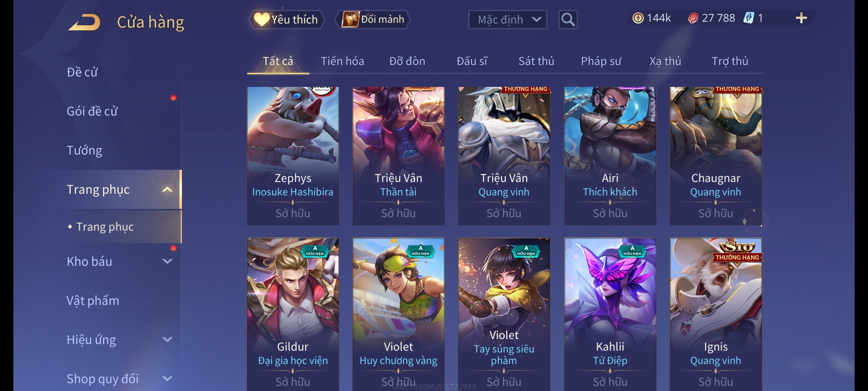Switch to the Pháp sư tab
Image resolution: width=868 pixels, height=391 pixels.
coord(601,61)
